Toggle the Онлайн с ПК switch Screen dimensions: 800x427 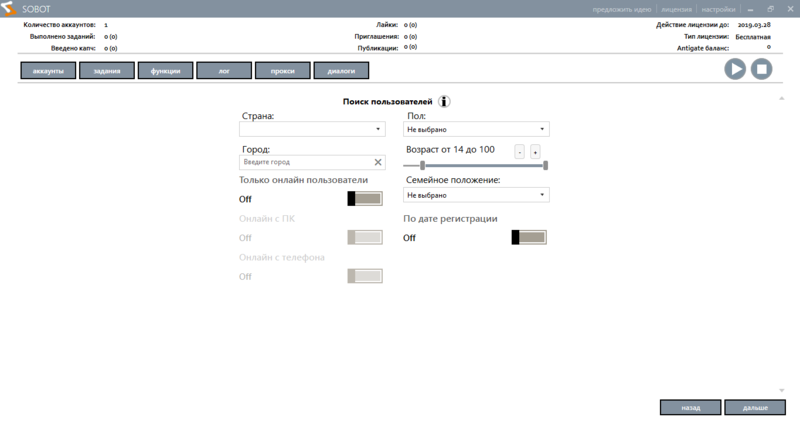coord(364,237)
